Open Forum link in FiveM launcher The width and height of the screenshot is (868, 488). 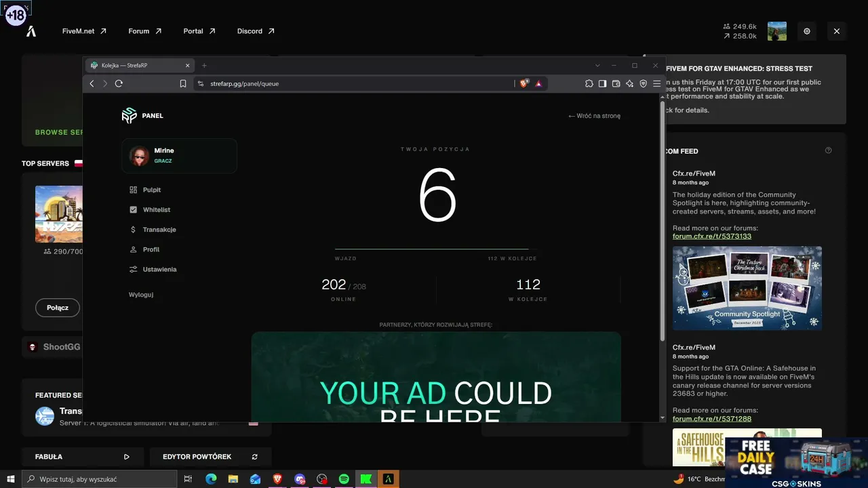point(145,31)
